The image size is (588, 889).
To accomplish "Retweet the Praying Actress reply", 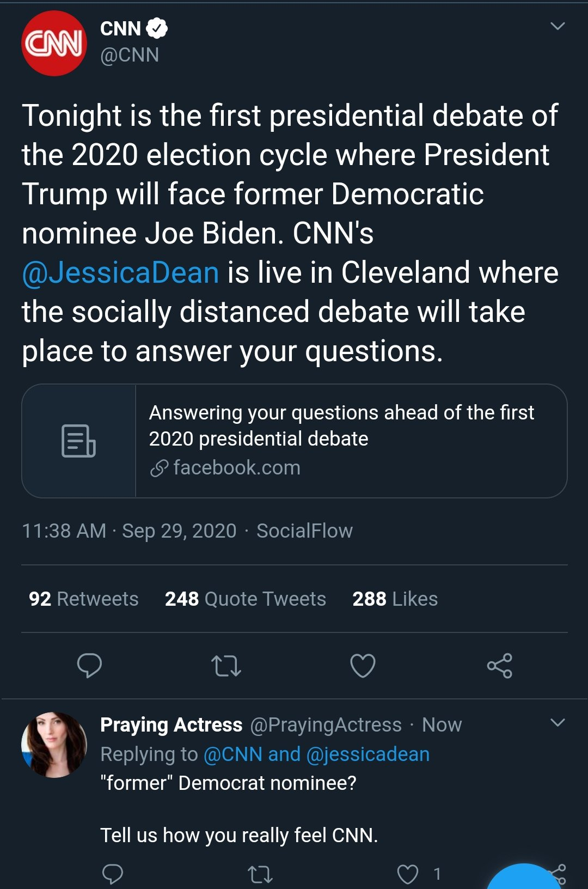I will point(260,874).
